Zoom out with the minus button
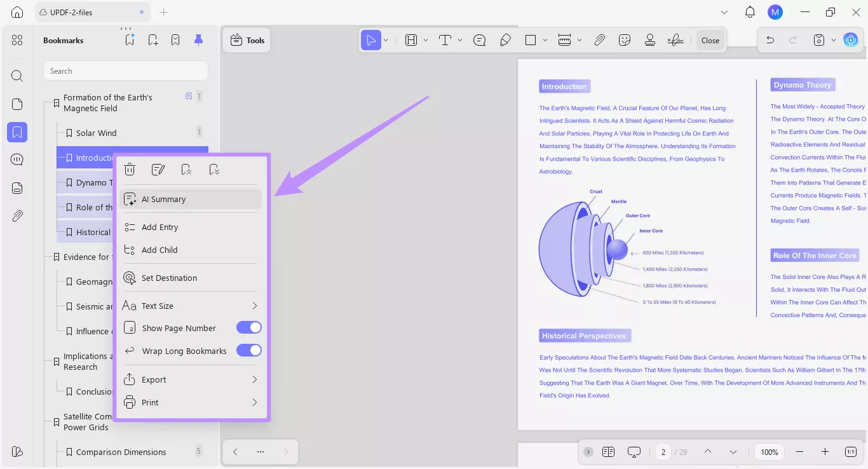This screenshot has width=868, height=469. (x=799, y=452)
